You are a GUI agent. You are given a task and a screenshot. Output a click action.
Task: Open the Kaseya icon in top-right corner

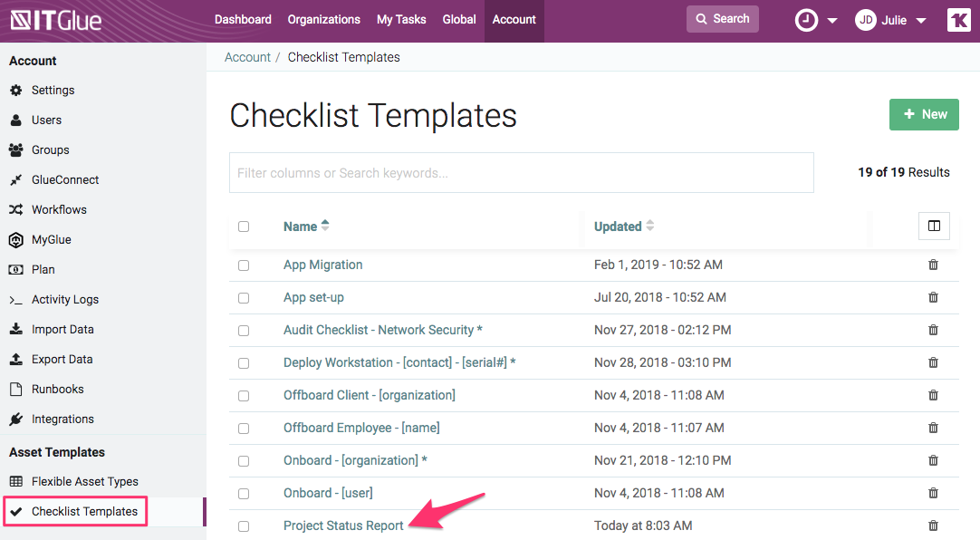coord(958,20)
